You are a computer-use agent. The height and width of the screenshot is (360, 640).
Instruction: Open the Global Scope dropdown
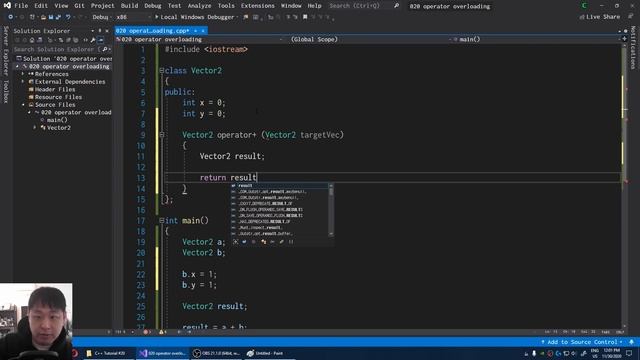pyautogui.click(x=369, y=39)
